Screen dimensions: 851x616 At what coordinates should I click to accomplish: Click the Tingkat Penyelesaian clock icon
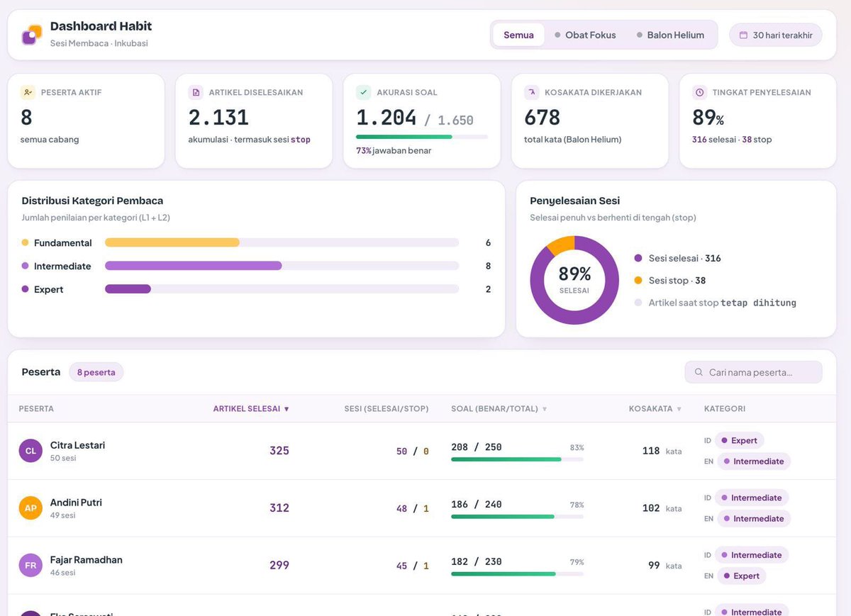(699, 92)
